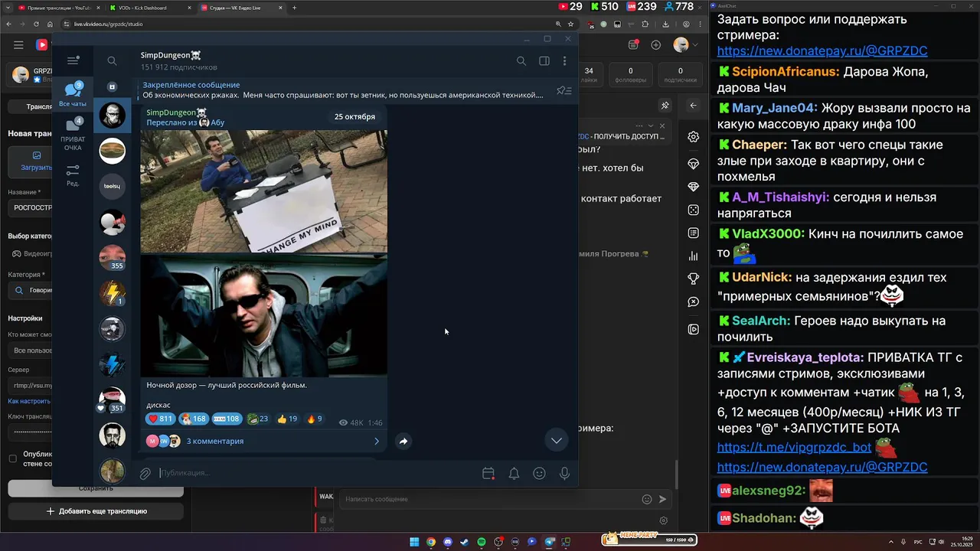The height and width of the screenshot is (551, 980).
Task: Open Telegram chat list search
Action: (x=112, y=60)
